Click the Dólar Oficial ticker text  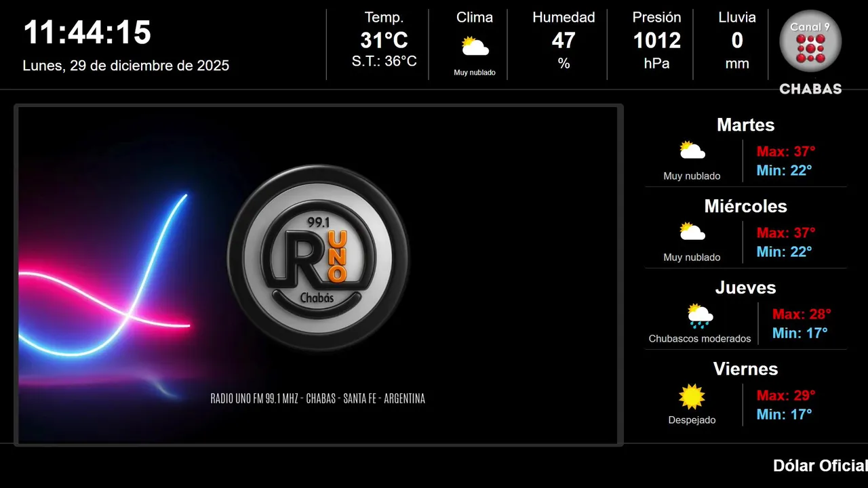tap(820, 466)
